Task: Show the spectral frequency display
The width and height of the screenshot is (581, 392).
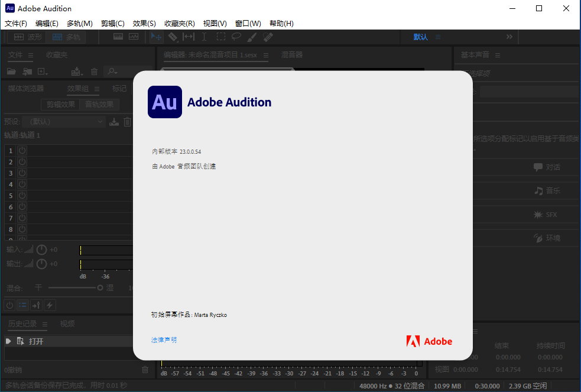Action: pos(118,37)
